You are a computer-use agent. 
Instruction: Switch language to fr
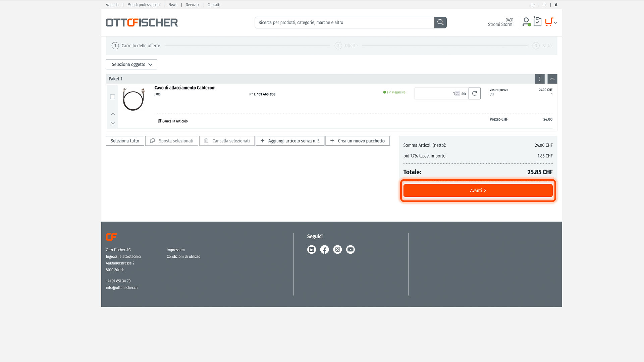(x=545, y=5)
